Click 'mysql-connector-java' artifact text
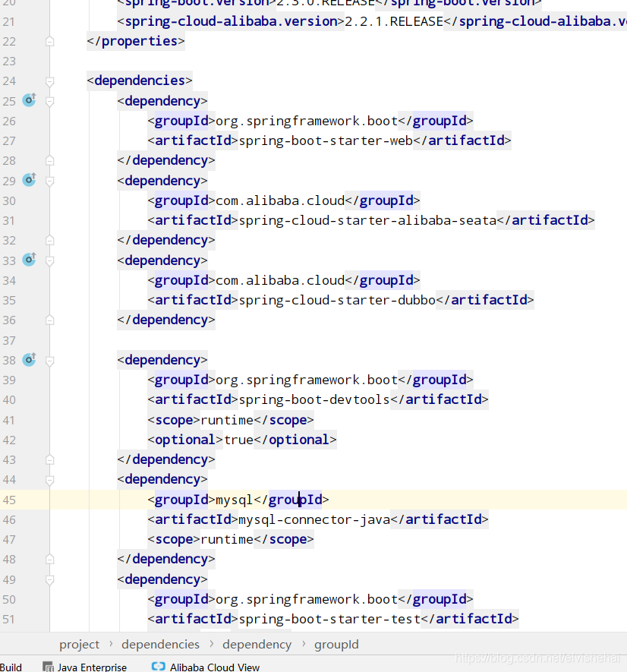The image size is (627, 672). tap(314, 519)
